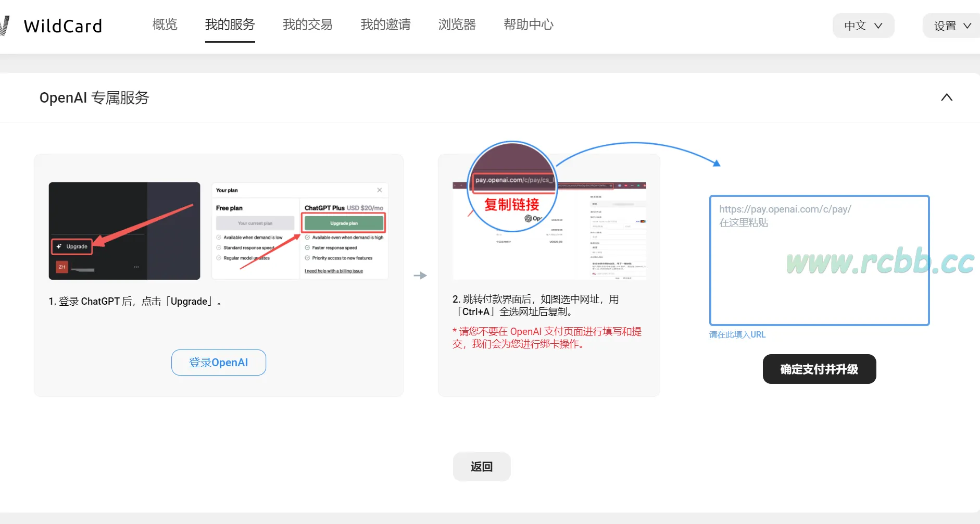
Task: Open the 帮助中心 menu item
Action: 528,24
